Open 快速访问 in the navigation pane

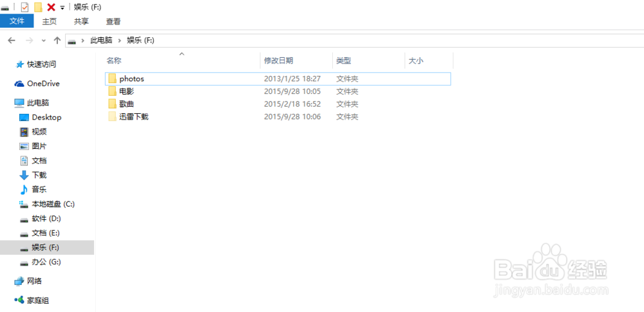(41, 64)
